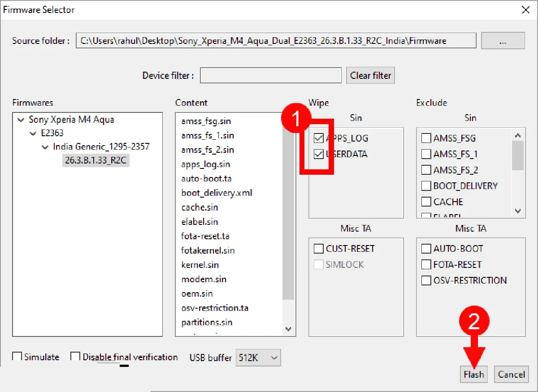Screen dimensions: 538x392
Task: Select kernel.sin in Content list
Action: [x=200, y=265]
